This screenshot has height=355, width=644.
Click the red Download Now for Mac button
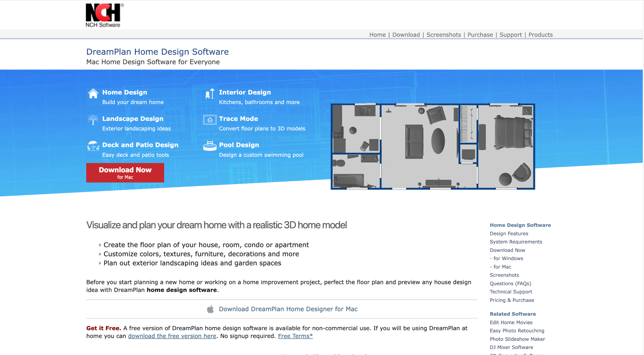coord(125,173)
